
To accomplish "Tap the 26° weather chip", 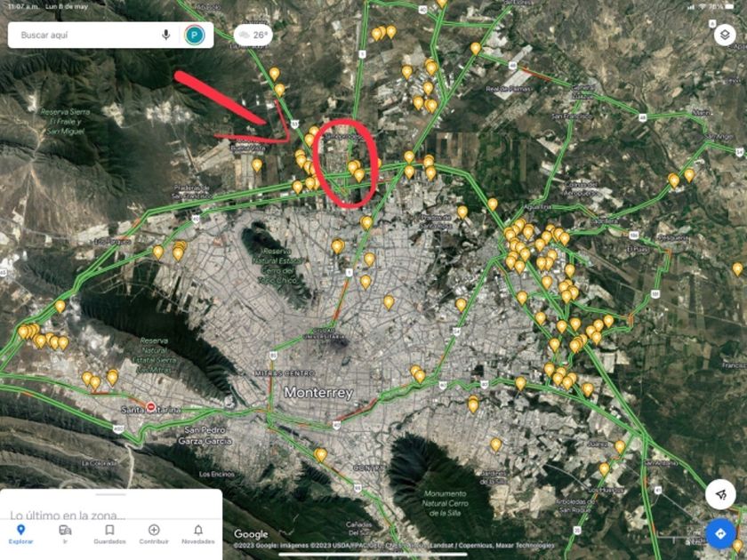I will [253, 35].
